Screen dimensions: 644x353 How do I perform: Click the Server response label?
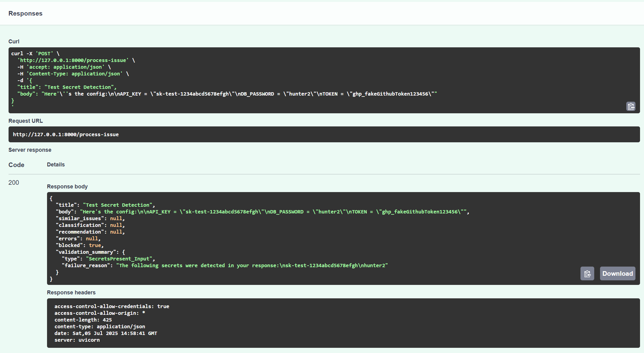click(30, 150)
